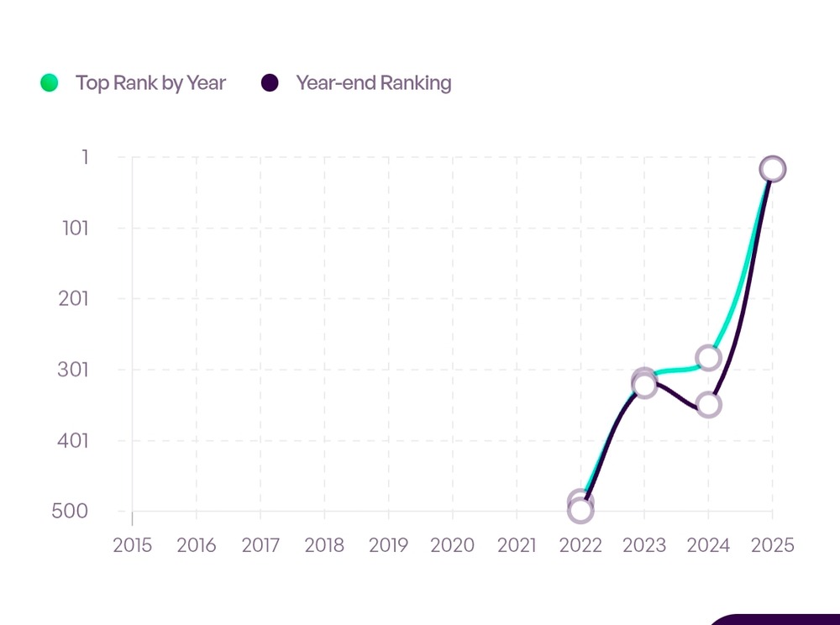Screen dimensions: 840x625
Task: Select the 2023 Year-end Ranking data point
Action: pos(644,386)
